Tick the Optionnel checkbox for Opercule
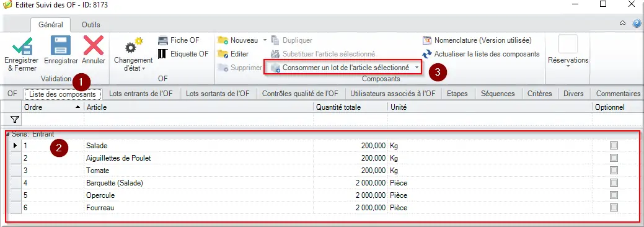 coord(614,195)
